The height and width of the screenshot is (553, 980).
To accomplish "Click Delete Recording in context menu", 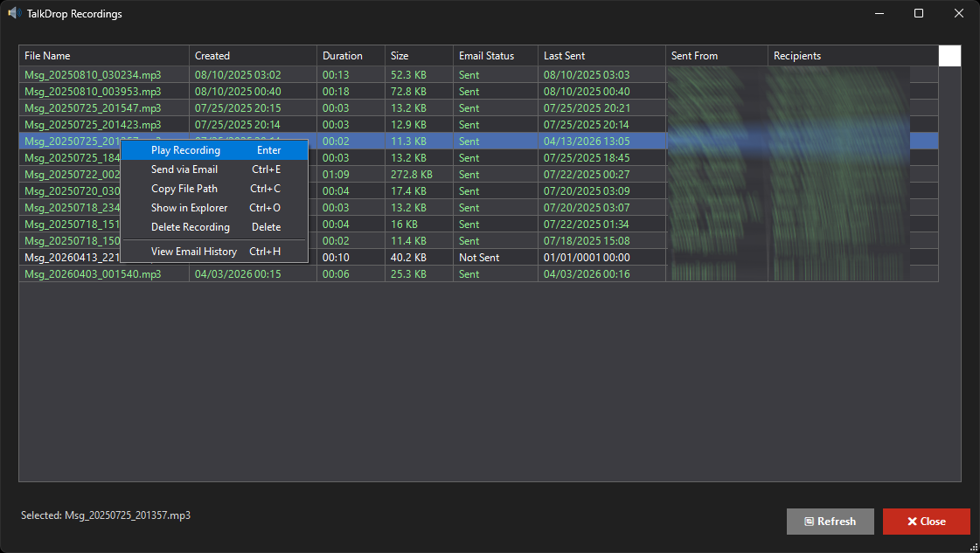I will click(190, 227).
